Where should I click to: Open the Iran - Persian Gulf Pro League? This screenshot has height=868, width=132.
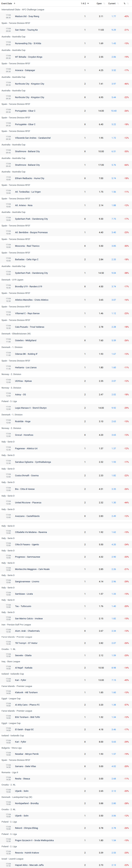tap(16, 625)
